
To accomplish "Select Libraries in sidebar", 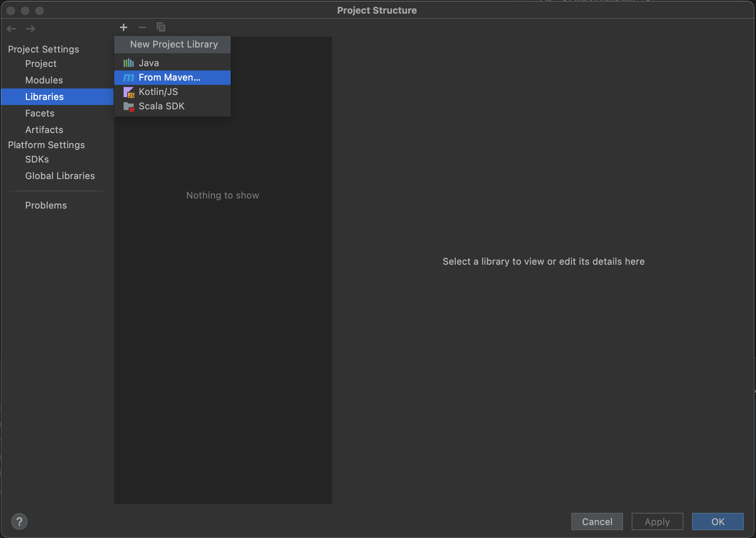I will coord(45,97).
